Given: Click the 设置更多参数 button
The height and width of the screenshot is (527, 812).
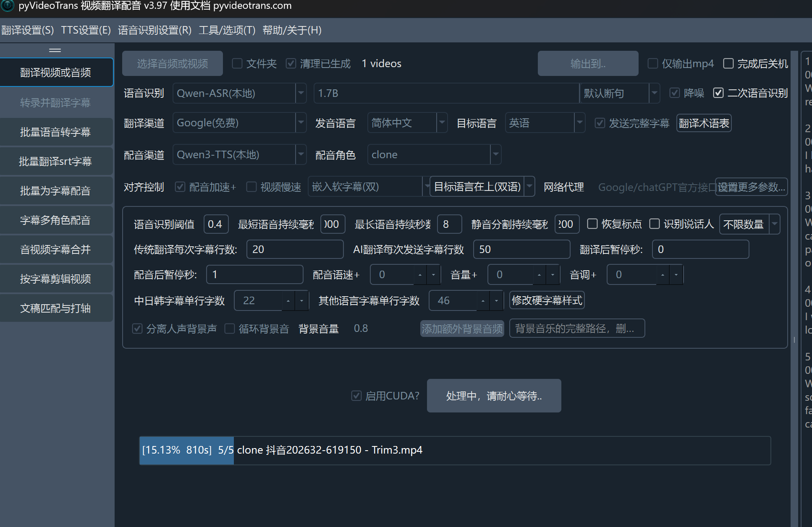Looking at the screenshot, I should point(751,187).
